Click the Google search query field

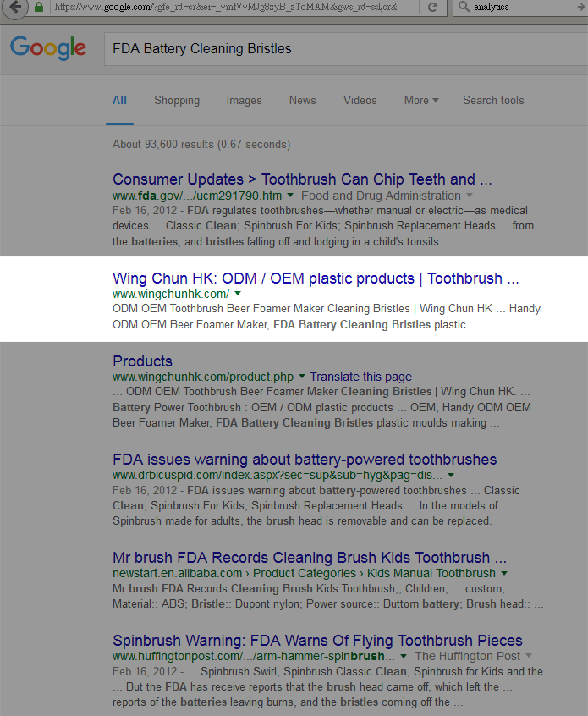pos(345,49)
